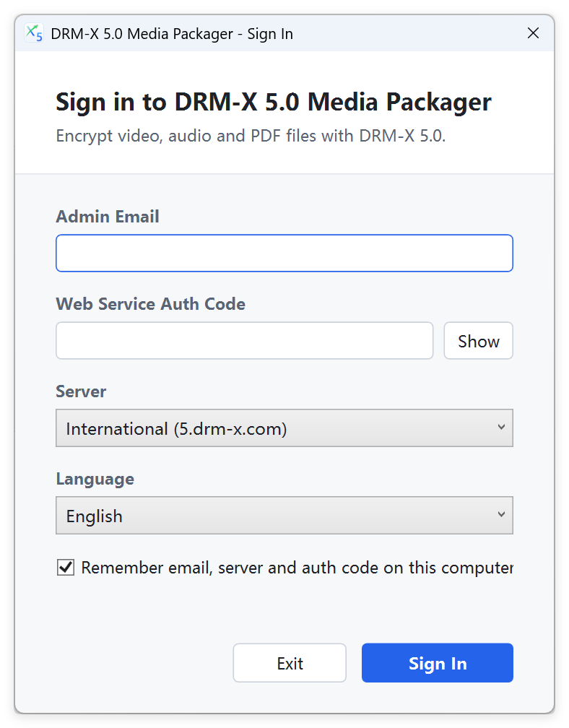Click the Language label text
569x728 pixels.
pos(95,479)
